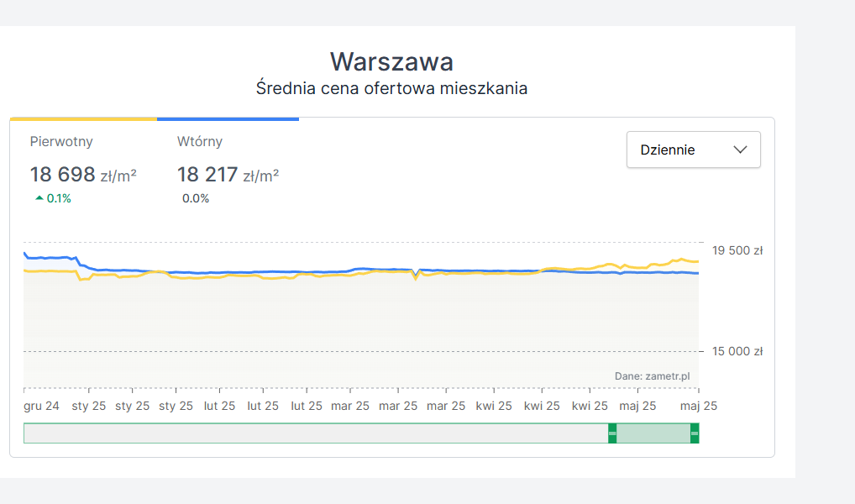Image resolution: width=855 pixels, height=504 pixels.
Task: Click the Wtórny 0.0% change indicator
Action: (x=196, y=198)
